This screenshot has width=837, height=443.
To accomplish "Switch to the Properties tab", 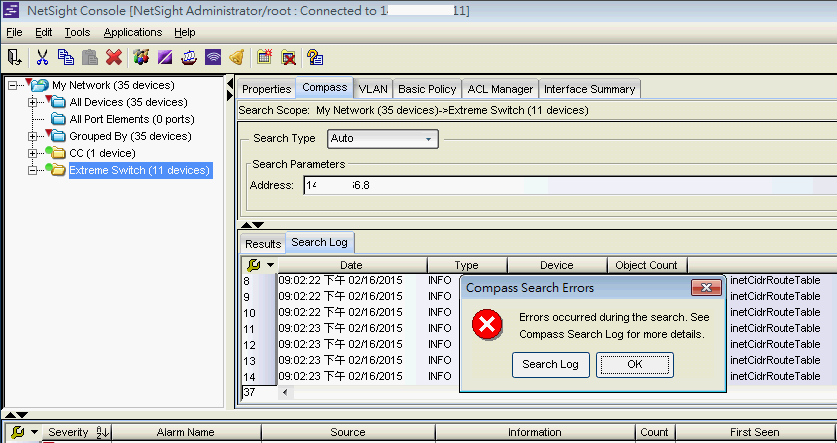I will click(x=266, y=89).
